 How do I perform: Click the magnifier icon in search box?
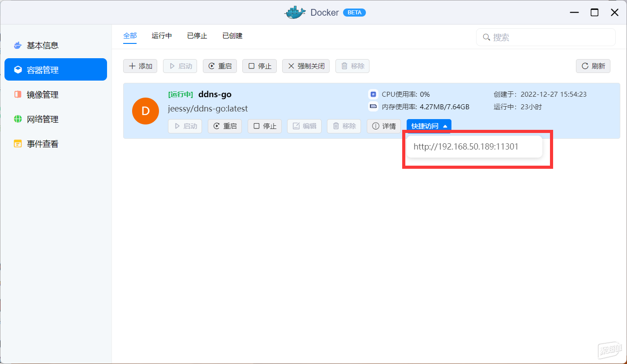click(486, 37)
